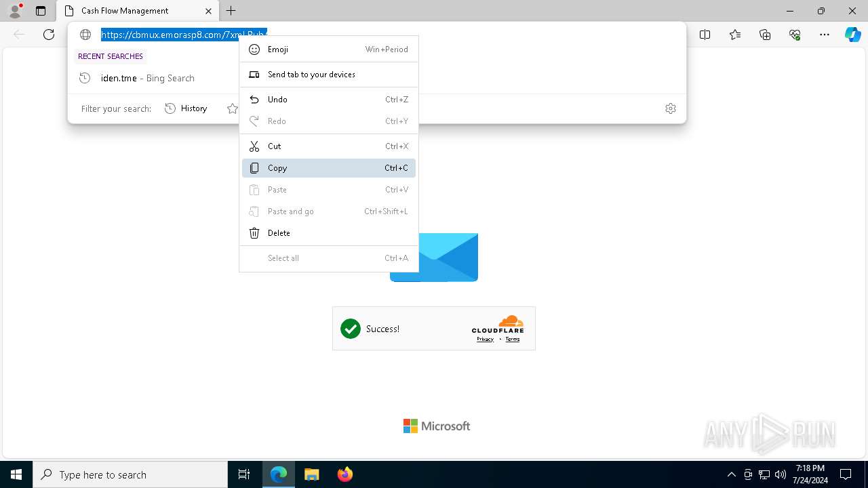868x488 pixels.
Task: Click Redo entry in context menu
Action: click(x=329, y=121)
